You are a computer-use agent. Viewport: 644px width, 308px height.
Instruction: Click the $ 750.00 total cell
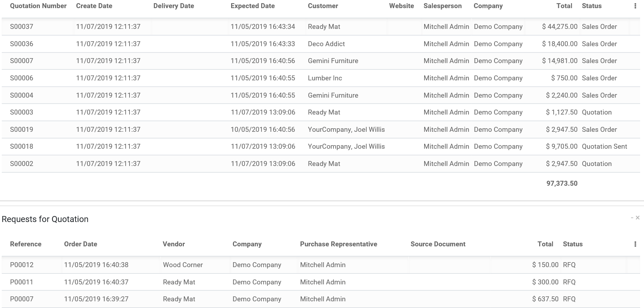tap(564, 78)
